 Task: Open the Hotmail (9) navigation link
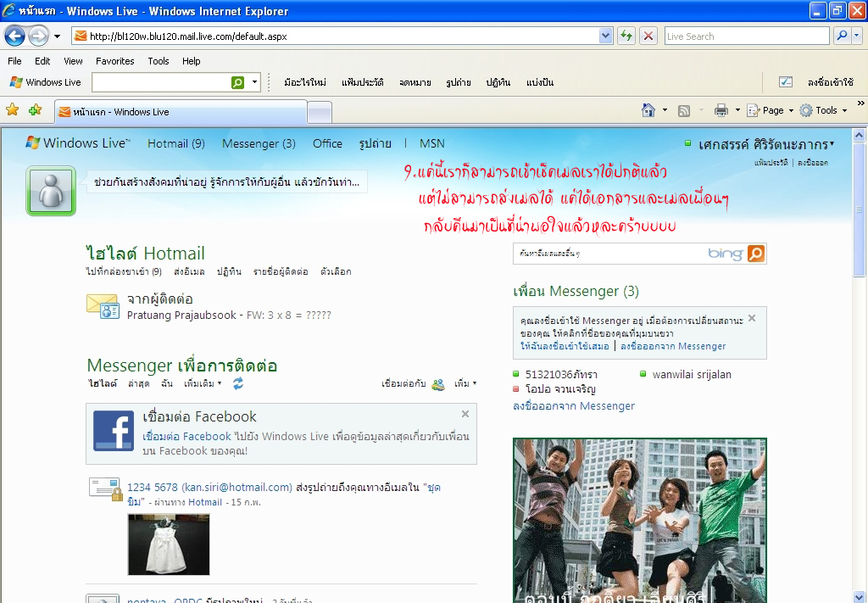pos(176,143)
